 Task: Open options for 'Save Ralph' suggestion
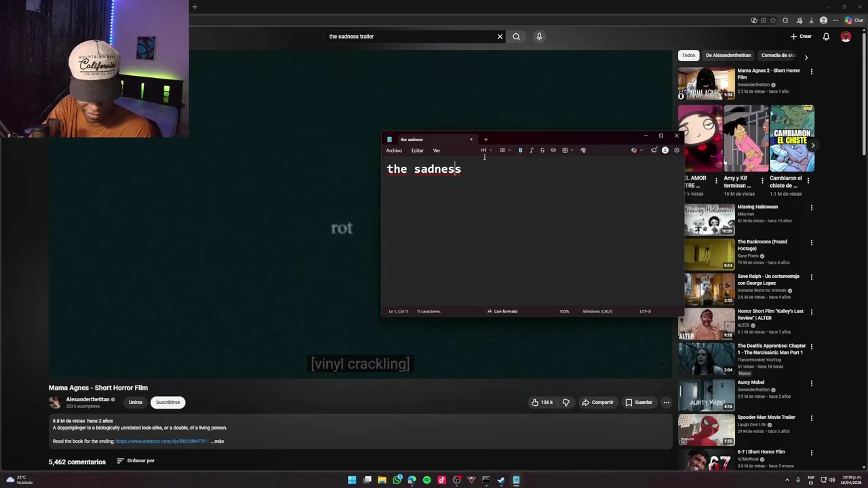point(811,277)
